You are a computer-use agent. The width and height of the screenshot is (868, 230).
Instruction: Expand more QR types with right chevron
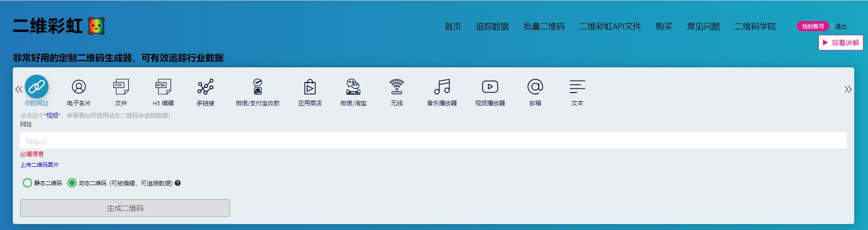[848, 89]
